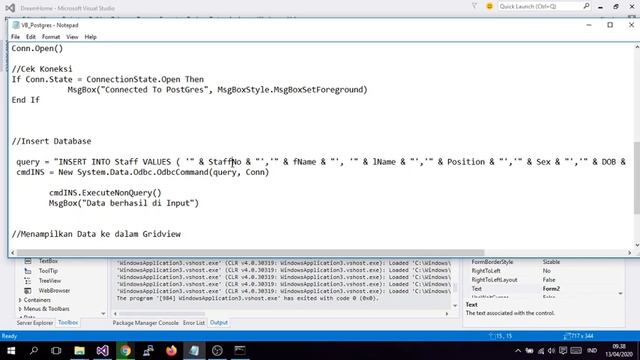Select the TreeView control in Toolbox

[x=50, y=280]
